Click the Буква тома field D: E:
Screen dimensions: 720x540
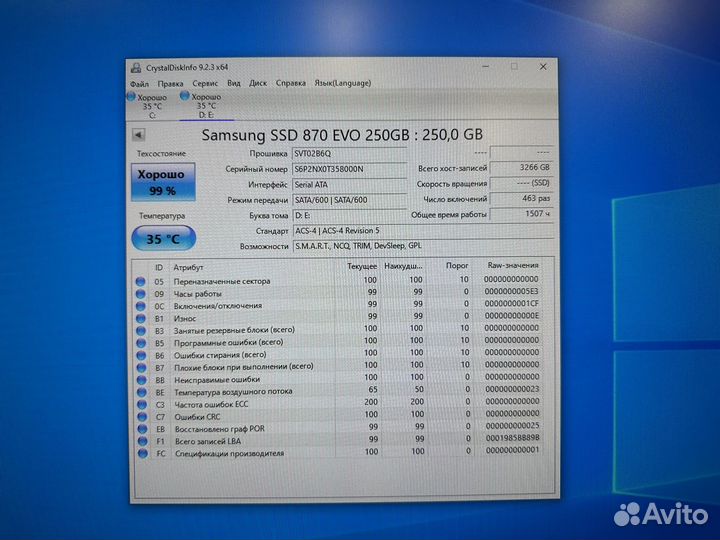[x=349, y=215]
